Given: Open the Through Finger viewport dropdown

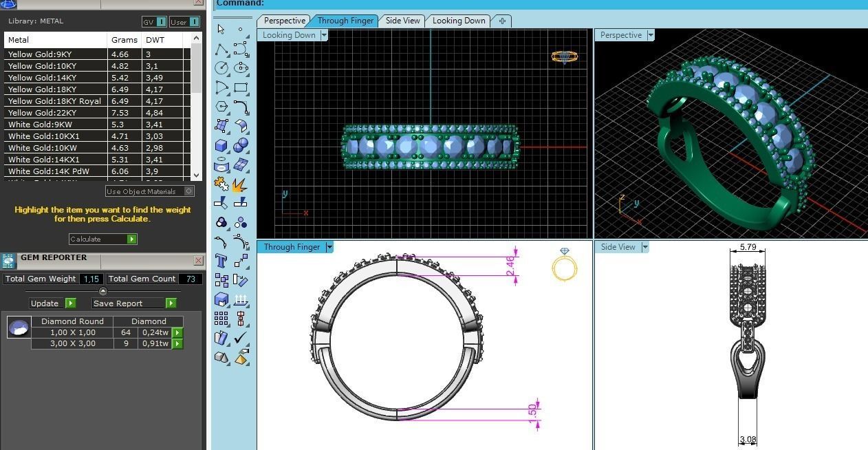Looking at the screenshot, I should (x=329, y=247).
